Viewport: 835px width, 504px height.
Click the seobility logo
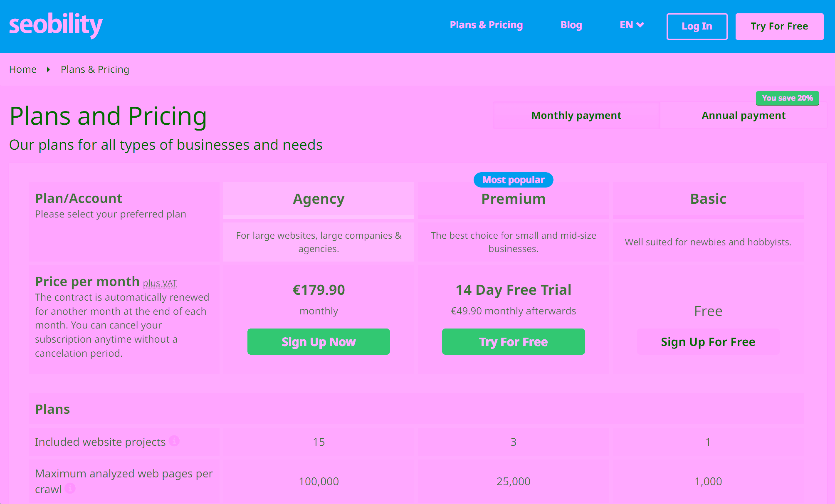(x=55, y=25)
